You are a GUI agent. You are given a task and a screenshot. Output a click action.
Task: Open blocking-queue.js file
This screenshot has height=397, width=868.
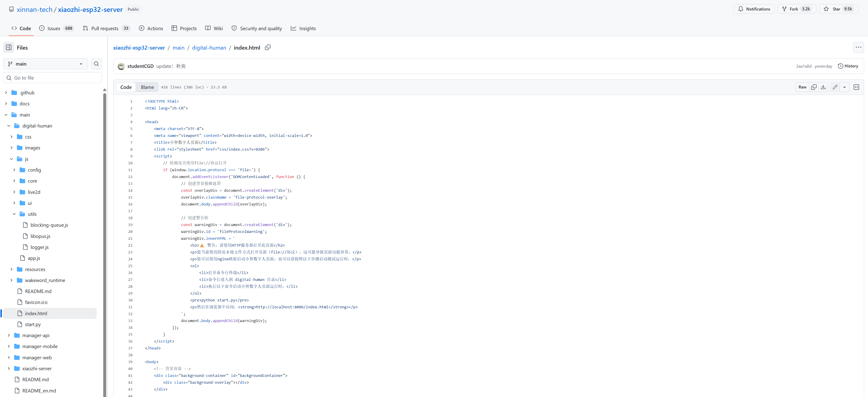click(x=49, y=225)
